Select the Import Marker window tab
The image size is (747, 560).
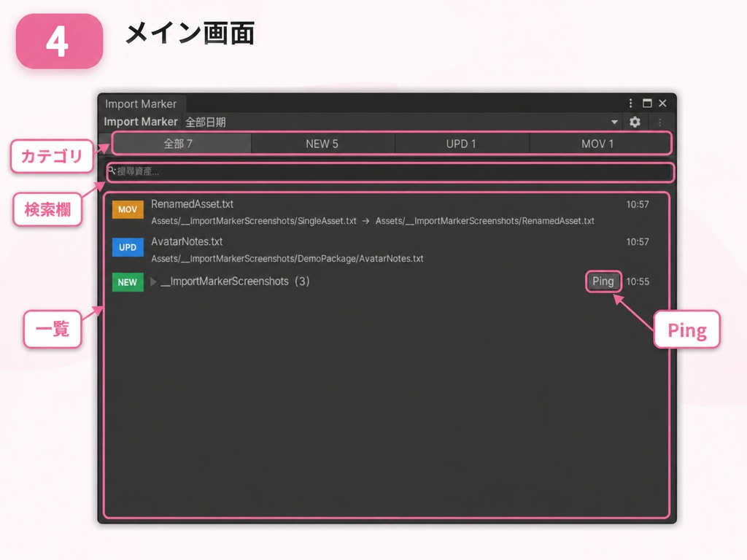(x=141, y=104)
